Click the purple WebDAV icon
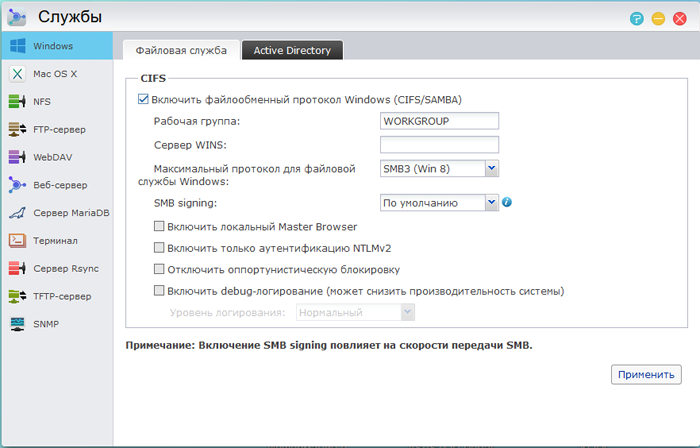Image resolution: width=700 pixels, height=448 pixels. tap(17, 157)
